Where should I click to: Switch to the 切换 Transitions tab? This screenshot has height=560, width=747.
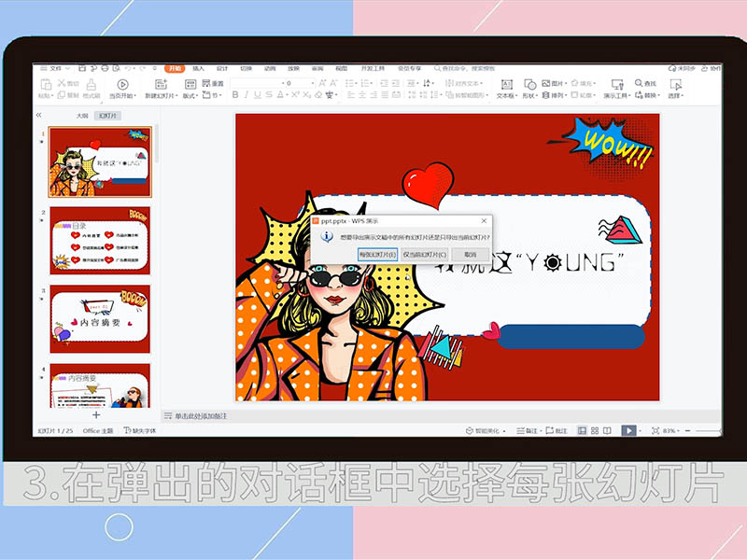pyautogui.click(x=246, y=68)
